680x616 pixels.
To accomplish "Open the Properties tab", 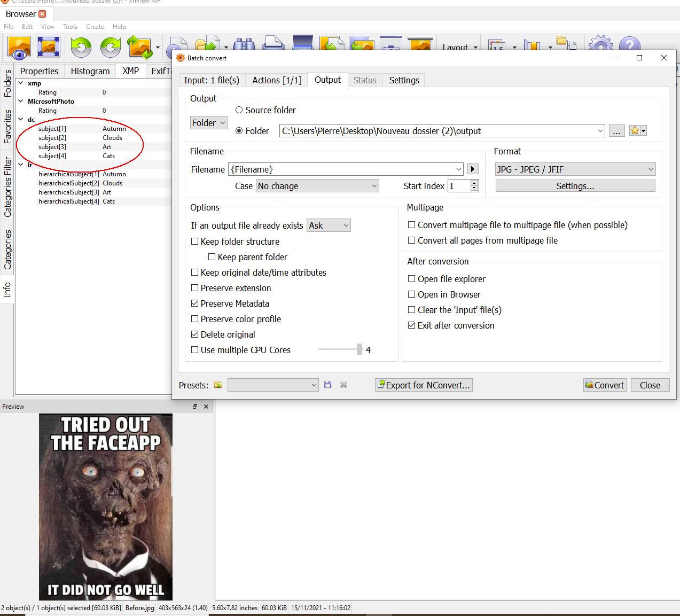I will (x=39, y=71).
